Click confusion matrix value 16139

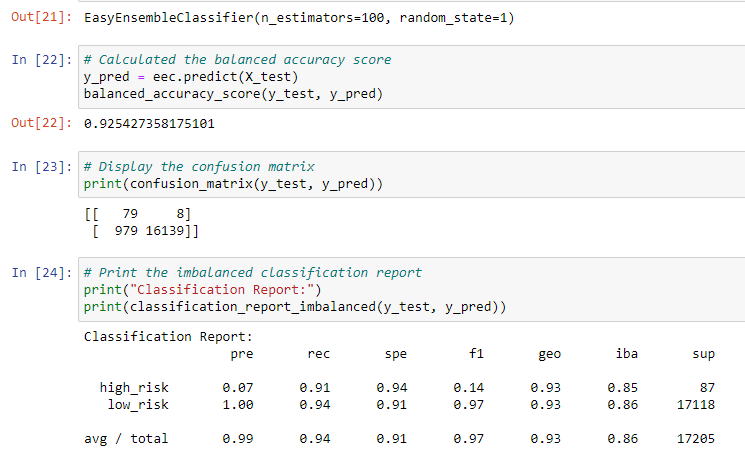(x=164, y=231)
